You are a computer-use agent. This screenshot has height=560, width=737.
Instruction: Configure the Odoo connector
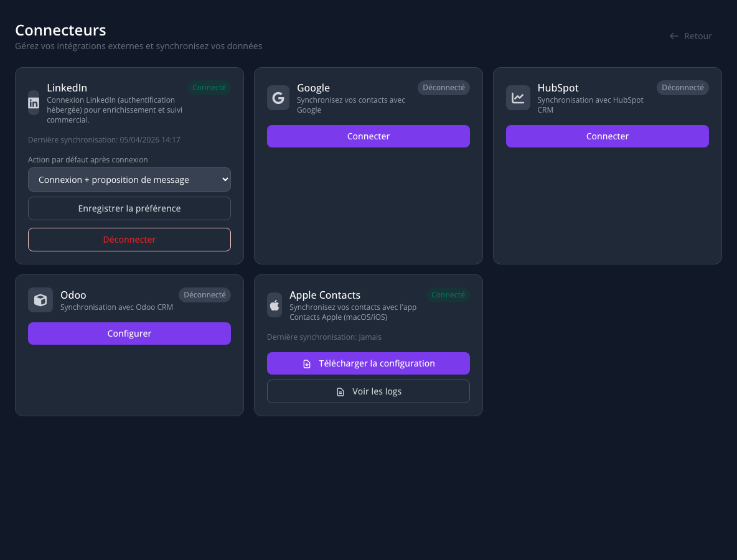[129, 334]
